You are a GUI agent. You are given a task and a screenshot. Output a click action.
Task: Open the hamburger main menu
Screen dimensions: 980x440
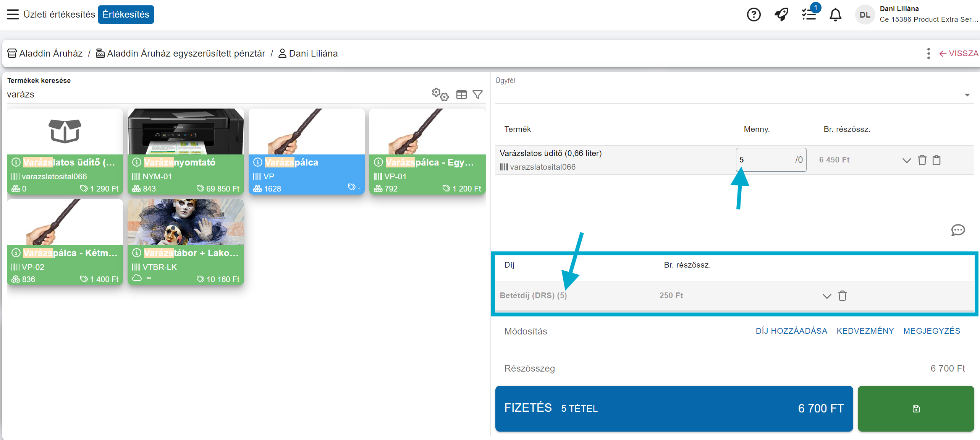point(13,15)
